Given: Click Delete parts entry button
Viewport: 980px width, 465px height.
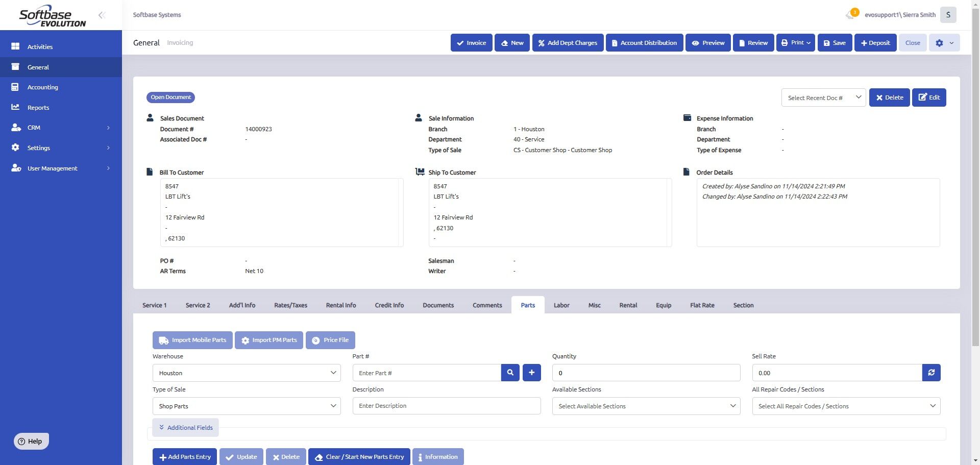Looking at the screenshot, I should 286,457.
